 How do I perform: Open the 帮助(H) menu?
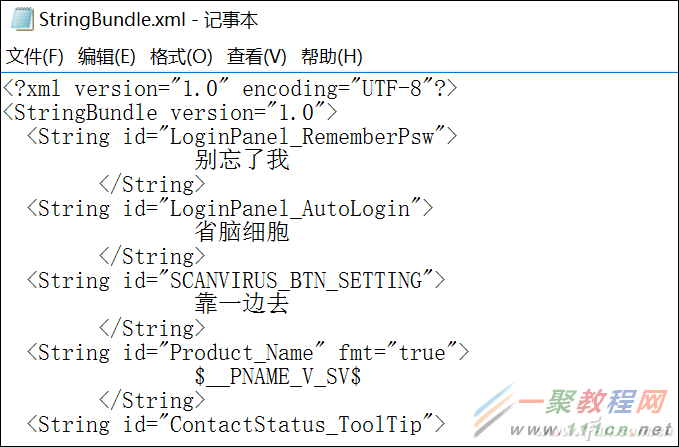[x=331, y=56]
